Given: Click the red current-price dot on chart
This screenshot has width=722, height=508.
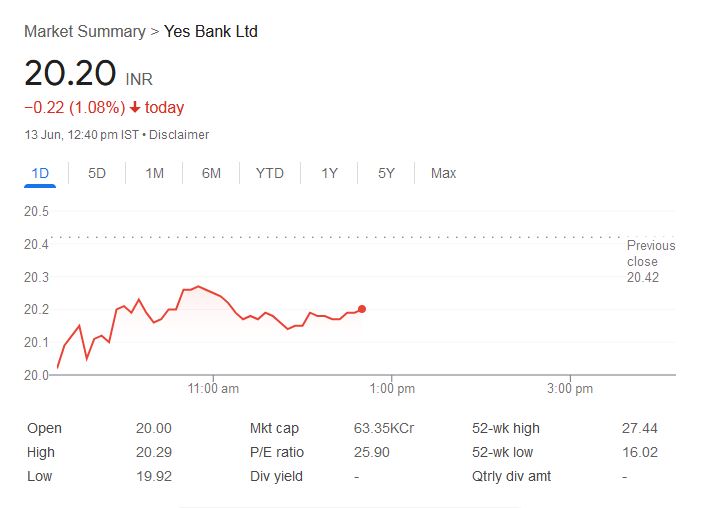Looking at the screenshot, I should coord(362,309).
